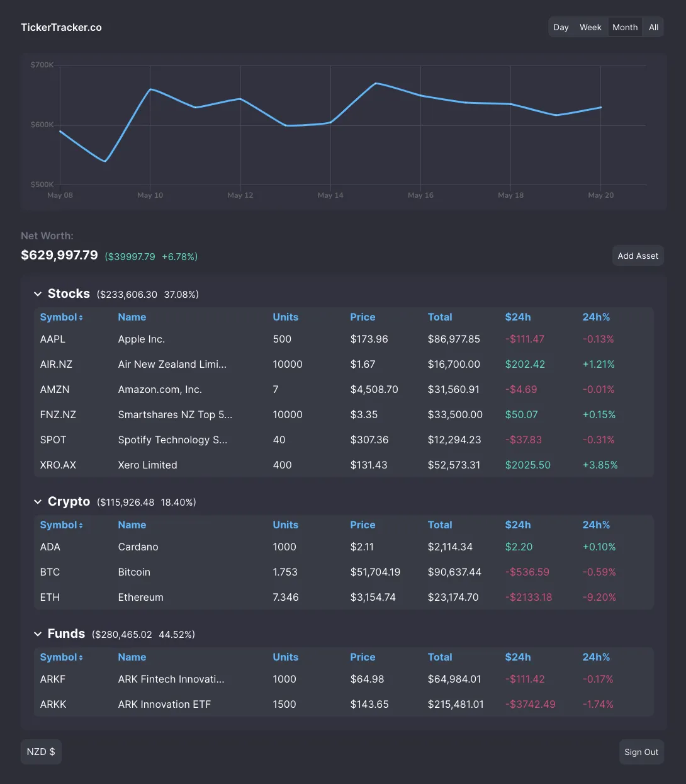Switch chart range to Day
Viewport: 686px width, 784px height.
561,27
